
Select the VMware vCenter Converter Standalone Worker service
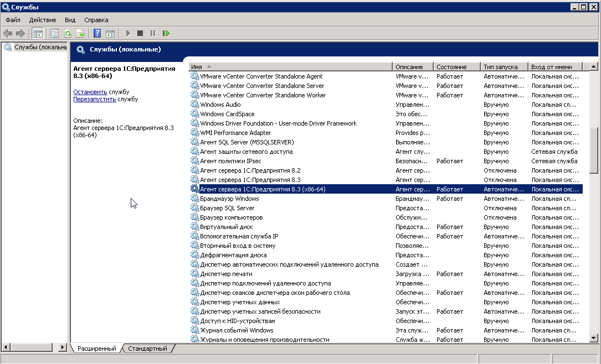pos(386,95)
